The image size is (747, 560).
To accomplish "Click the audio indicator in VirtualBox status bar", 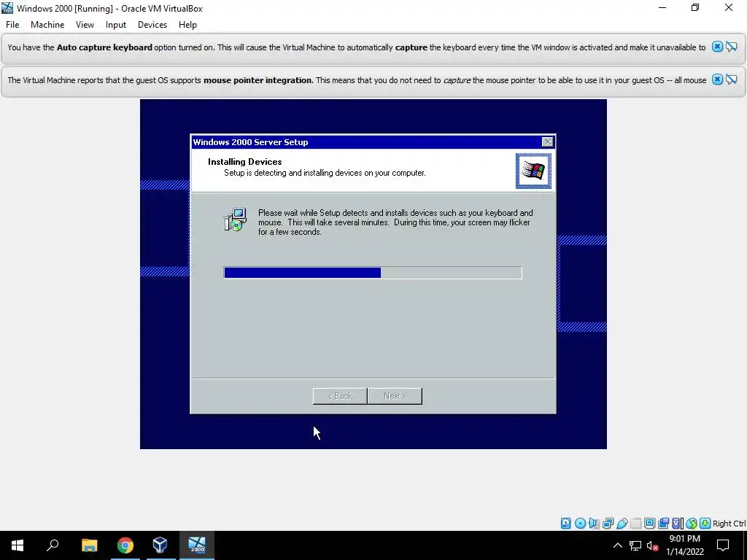I will pos(594,524).
